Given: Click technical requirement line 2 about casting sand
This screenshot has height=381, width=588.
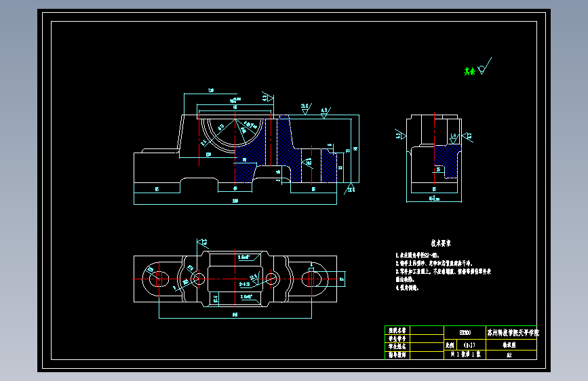Looking at the screenshot, I should (434, 264).
